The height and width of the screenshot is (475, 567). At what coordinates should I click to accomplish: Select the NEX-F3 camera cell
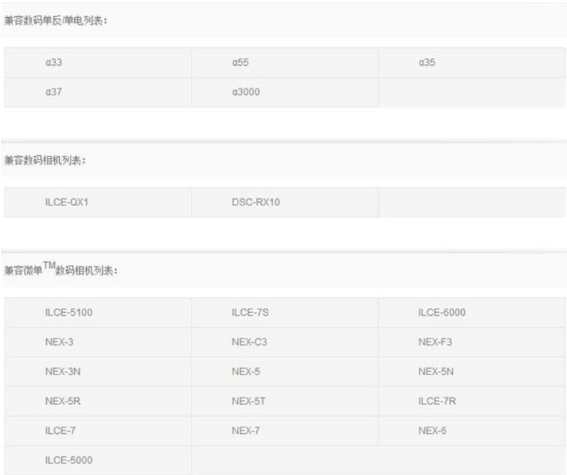(x=471, y=342)
